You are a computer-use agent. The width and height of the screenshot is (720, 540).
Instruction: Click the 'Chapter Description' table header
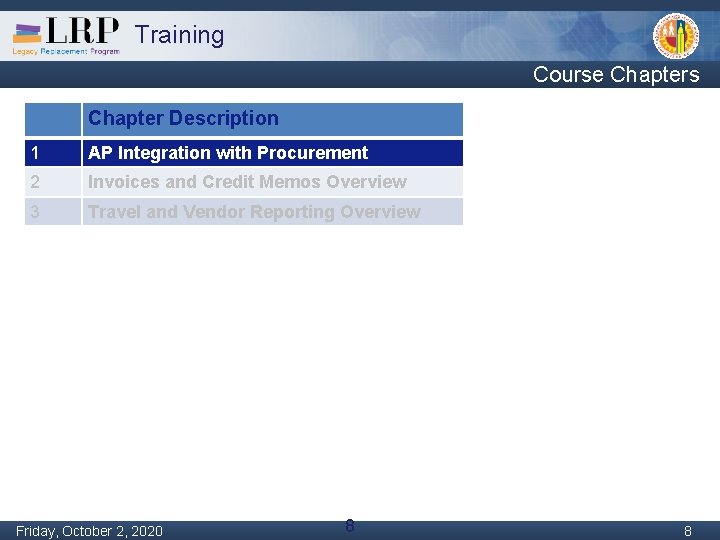click(x=272, y=119)
